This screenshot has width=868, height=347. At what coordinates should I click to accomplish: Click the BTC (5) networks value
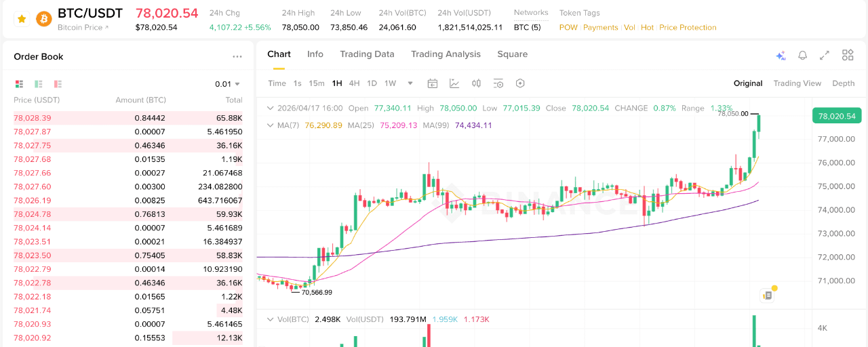pos(528,28)
